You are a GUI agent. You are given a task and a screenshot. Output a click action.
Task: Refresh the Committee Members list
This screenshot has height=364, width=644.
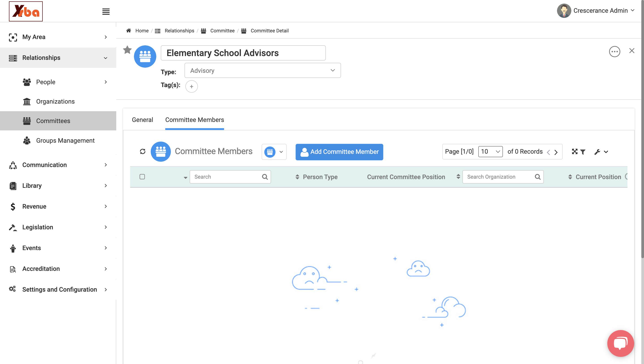(143, 151)
